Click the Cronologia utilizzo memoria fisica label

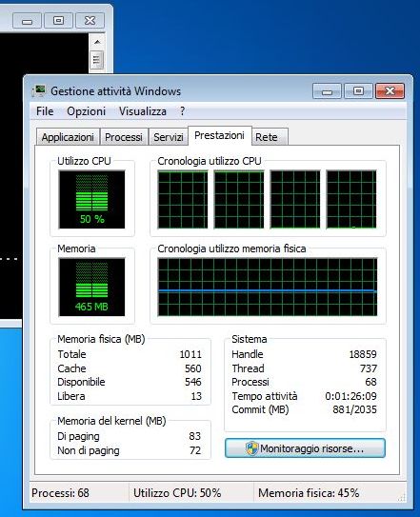(231, 249)
